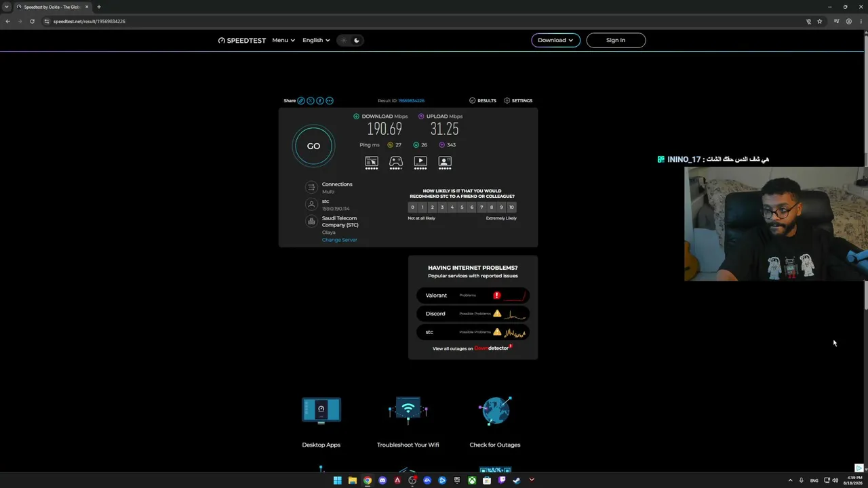Open the Speedtest Menu dropdown
The image size is (868, 488).
pyautogui.click(x=283, y=40)
